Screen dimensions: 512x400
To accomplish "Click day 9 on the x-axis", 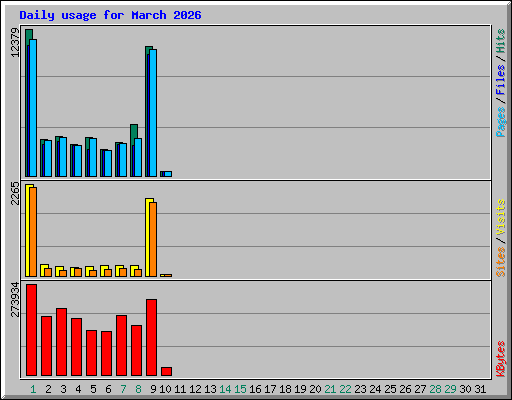I will (x=153, y=389).
